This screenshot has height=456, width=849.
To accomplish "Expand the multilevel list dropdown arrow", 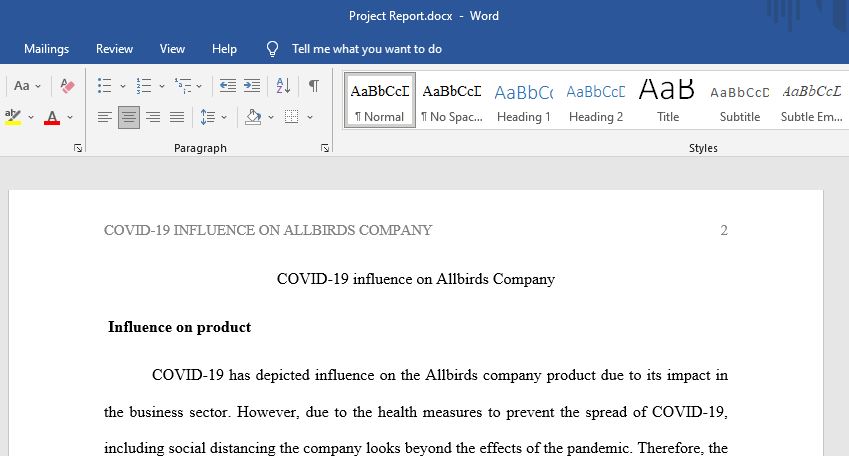I will (x=199, y=86).
